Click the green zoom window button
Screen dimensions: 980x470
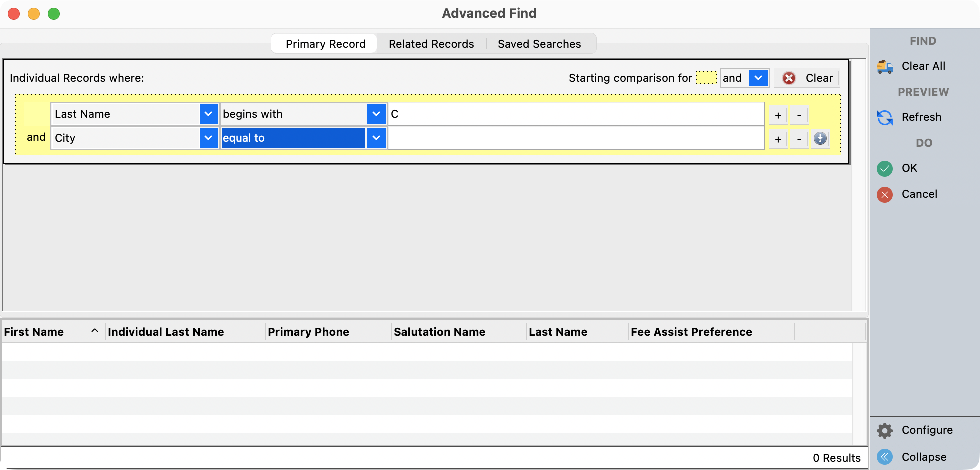[x=54, y=14]
